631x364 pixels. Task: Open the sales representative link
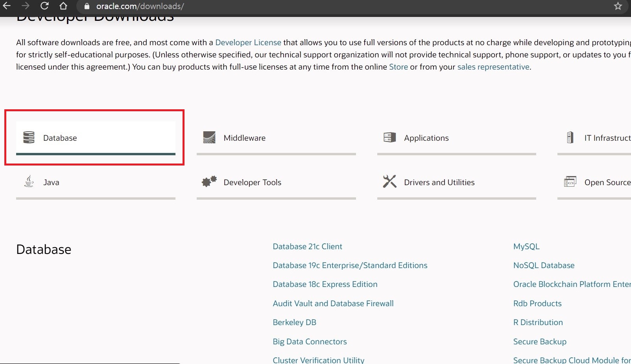click(493, 67)
